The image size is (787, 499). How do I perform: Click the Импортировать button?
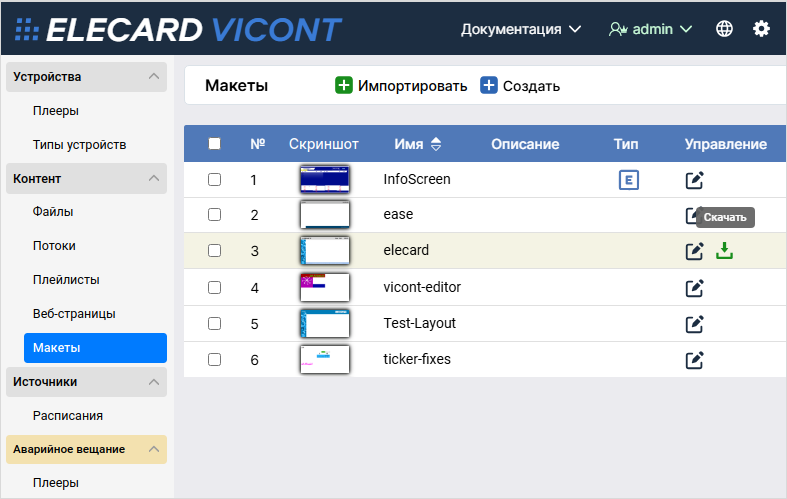point(401,86)
